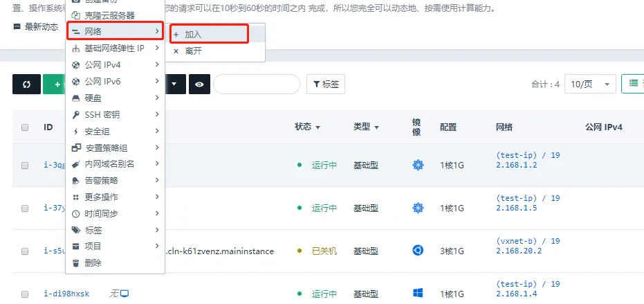Select the checkbox for instance i-s5u row
This screenshot has width=644, height=304.
point(25,251)
